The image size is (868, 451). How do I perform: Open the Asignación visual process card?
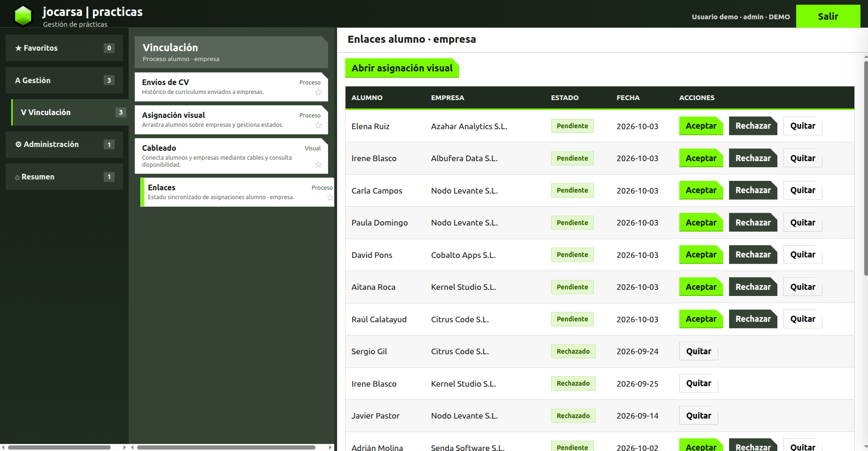pos(231,120)
